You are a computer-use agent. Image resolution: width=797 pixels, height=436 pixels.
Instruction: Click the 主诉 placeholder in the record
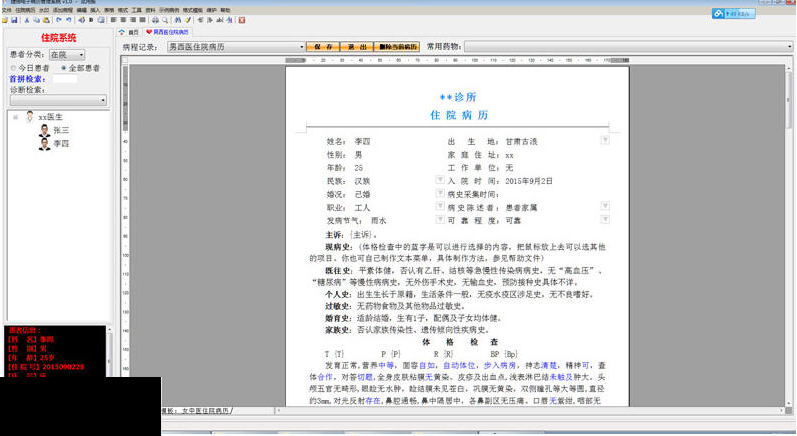(x=361, y=235)
